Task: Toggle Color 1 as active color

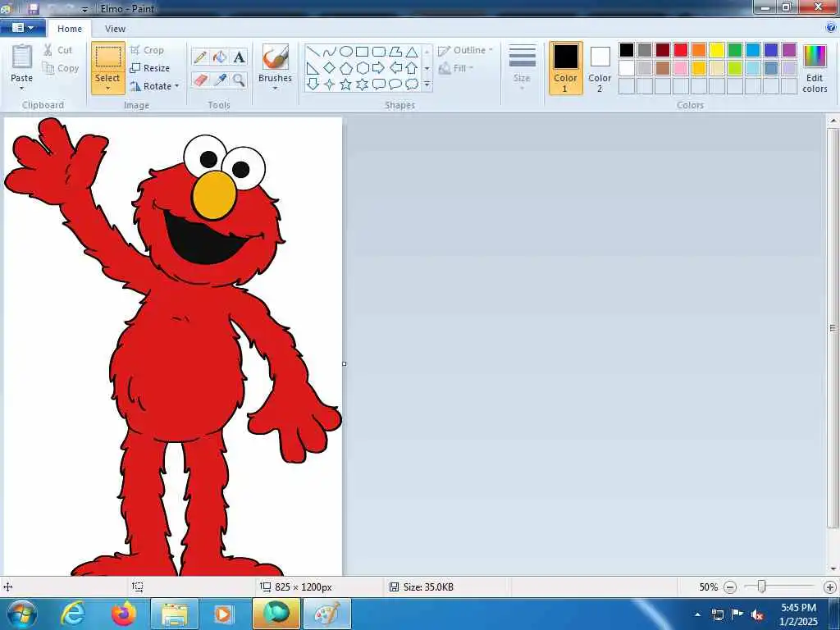Action: click(x=566, y=68)
